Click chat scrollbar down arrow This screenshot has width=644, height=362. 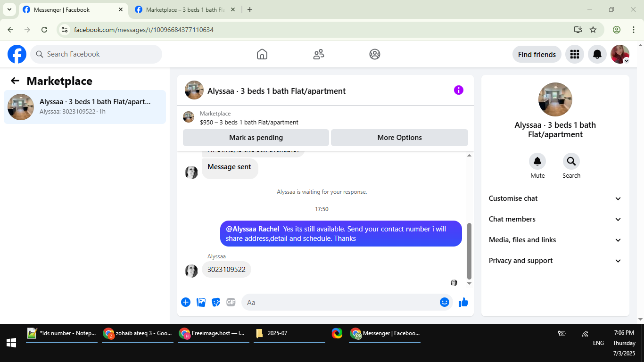click(469, 284)
